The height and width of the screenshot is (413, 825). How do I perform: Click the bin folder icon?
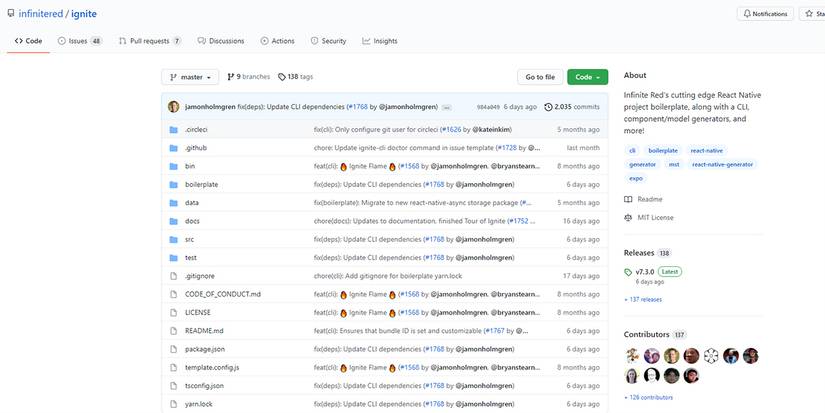[174, 166]
